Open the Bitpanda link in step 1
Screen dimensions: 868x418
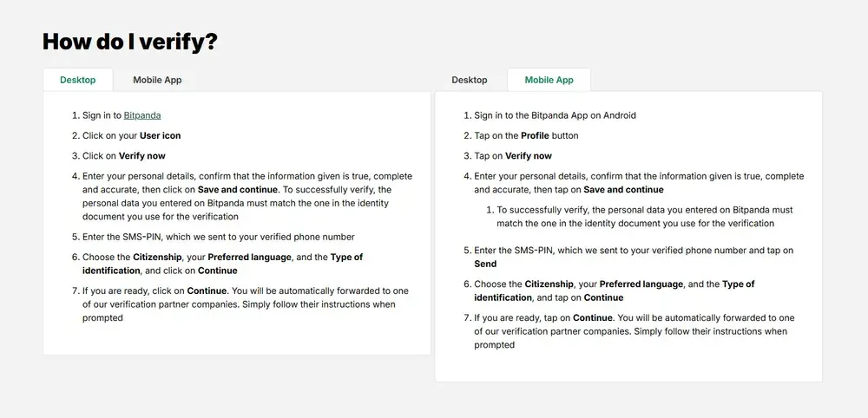(142, 115)
